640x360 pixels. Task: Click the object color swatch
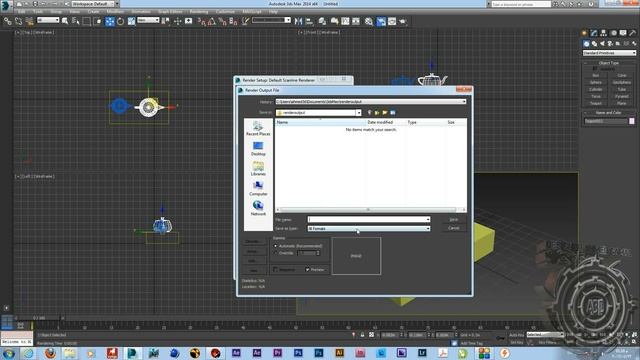[x=632, y=121]
